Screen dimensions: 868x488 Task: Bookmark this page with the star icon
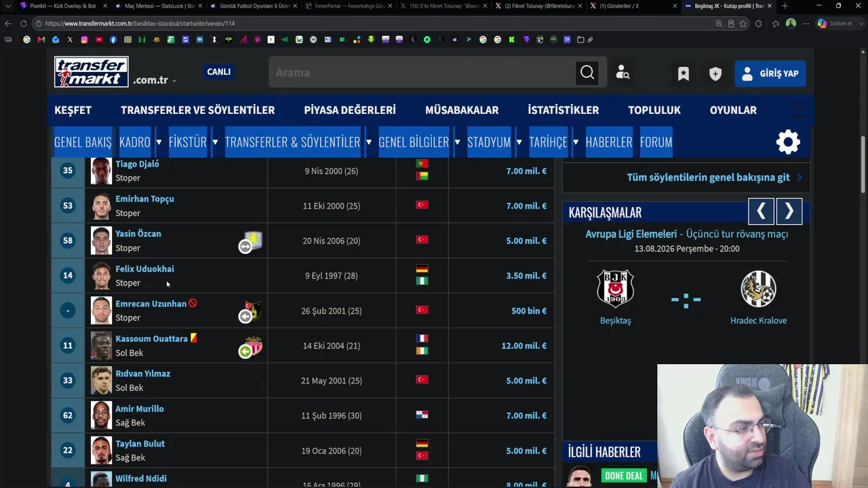coord(743,23)
